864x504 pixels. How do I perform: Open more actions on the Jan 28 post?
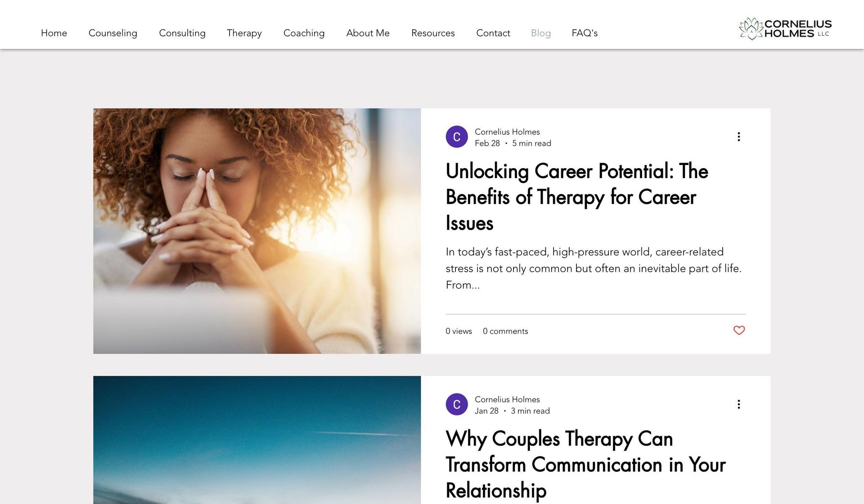(x=738, y=404)
